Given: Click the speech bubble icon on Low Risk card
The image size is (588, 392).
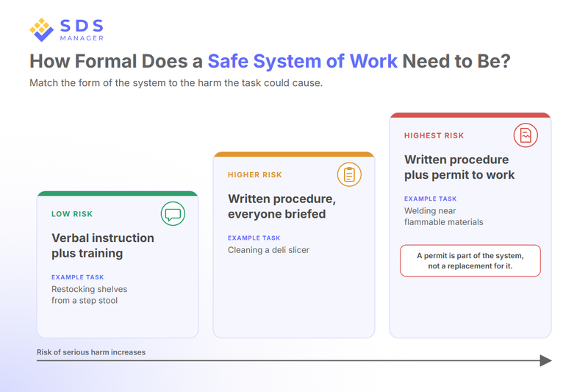Looking at the screenshot, I should click(x=173, y=214).
